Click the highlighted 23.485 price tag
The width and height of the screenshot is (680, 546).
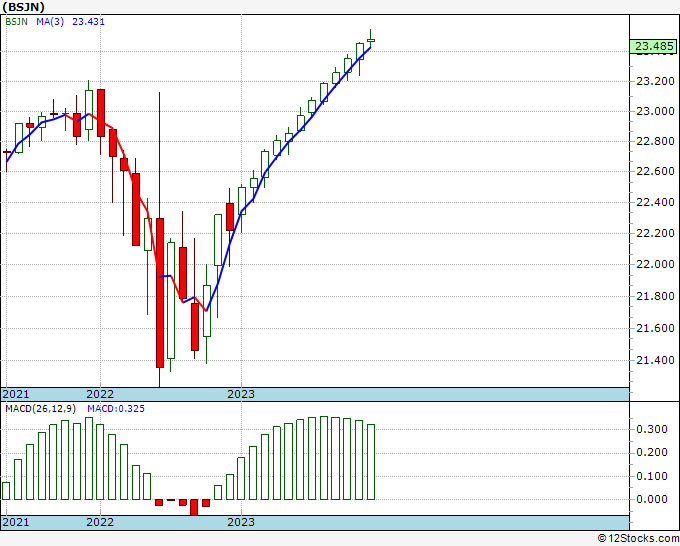point(654,46)
